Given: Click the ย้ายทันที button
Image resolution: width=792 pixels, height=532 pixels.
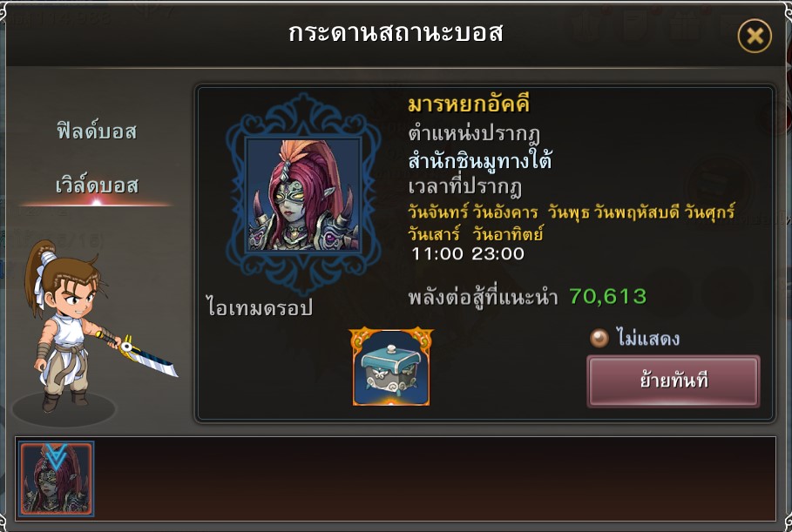Looking at the screenshot, I should [x=674, y=380].
